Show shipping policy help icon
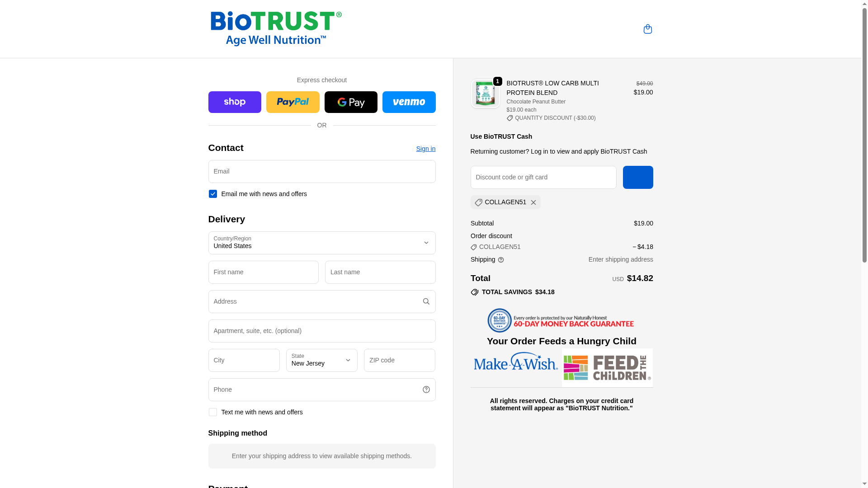Screen dimensions: 868x488 [500, 260]
